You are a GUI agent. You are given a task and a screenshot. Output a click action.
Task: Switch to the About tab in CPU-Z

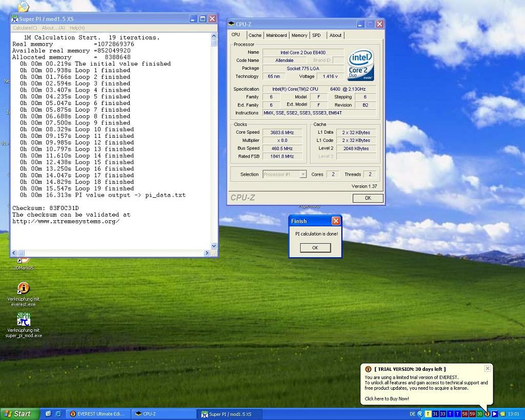point(335,35)
